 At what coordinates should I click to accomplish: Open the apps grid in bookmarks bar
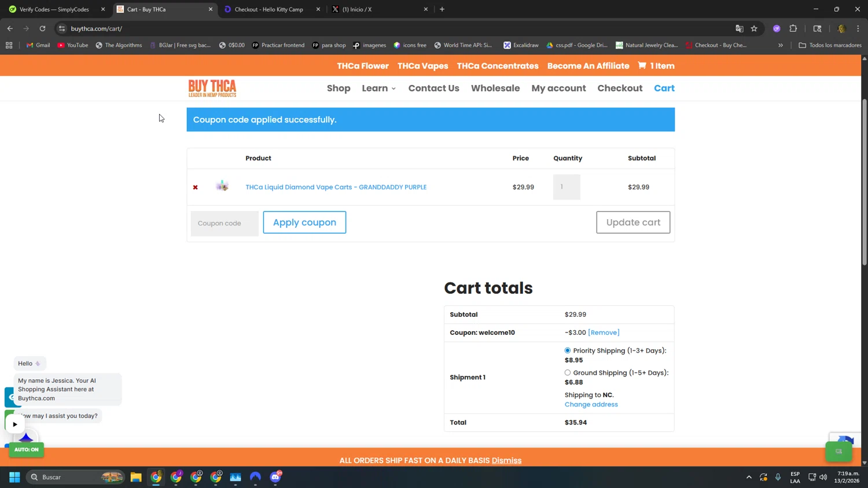point(9,45)
